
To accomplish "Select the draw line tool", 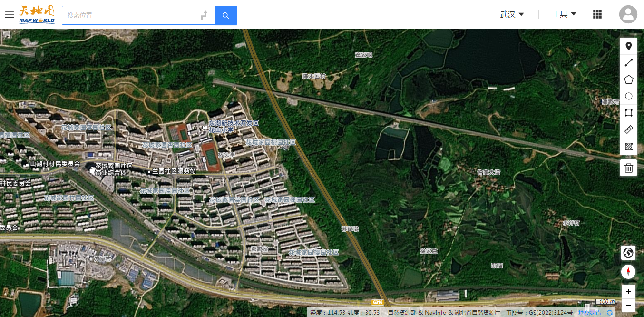I will click(x=628, y=63).
